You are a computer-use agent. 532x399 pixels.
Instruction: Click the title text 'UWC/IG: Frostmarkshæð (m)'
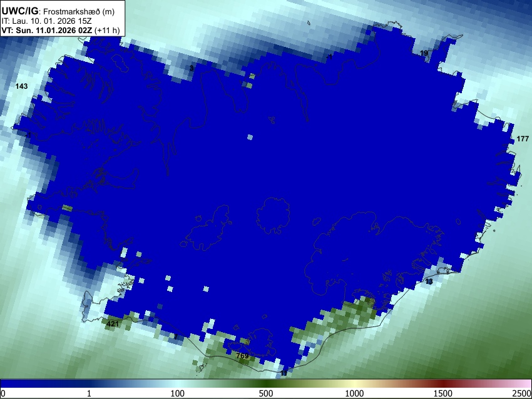pos(58,11)
